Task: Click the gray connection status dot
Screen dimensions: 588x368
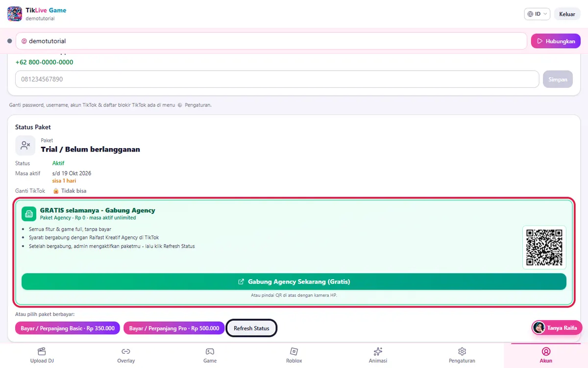Action: [9, 41]
